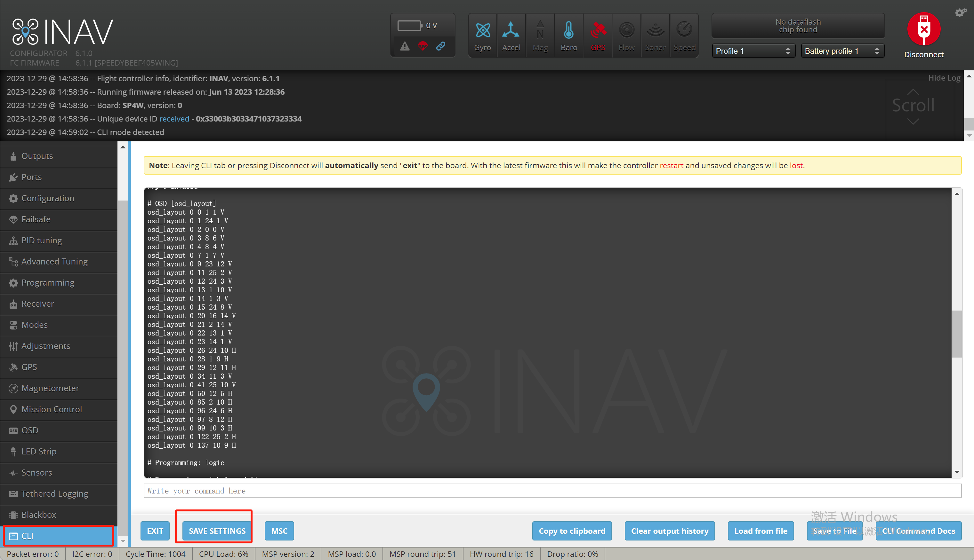Image resolution: width=974 pixels, height=560 pixels.
Task: Open the Programming tab
Action: (x=59, y=283)
